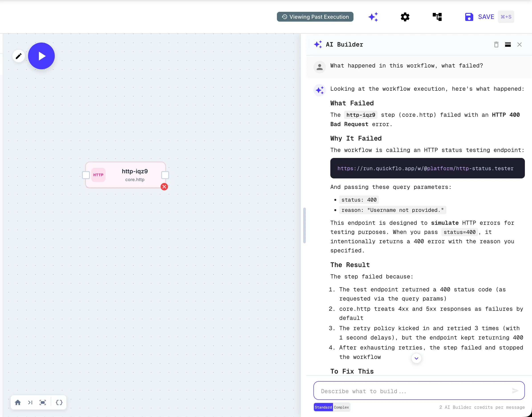Viewport: 532px width, 417px height.
Task: Delete AI Builder conversation with trash icon
Action: [496, 44]
